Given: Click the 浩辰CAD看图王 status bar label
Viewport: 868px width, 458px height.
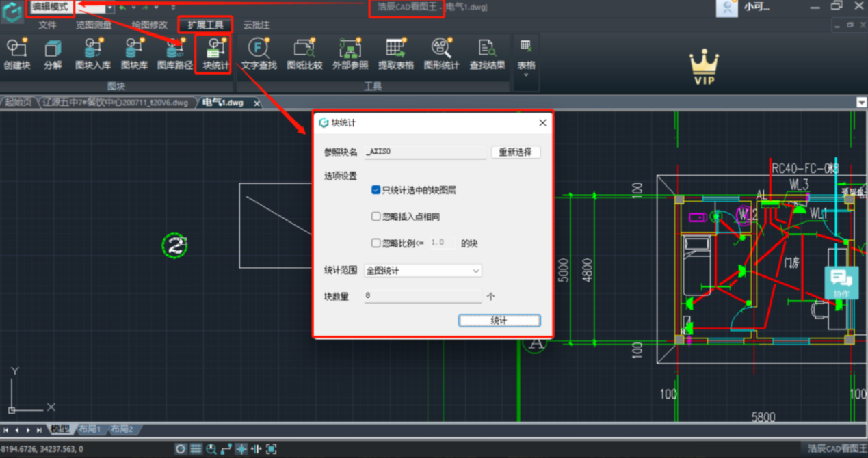Looking at the screenshot, I should [837, 449].
